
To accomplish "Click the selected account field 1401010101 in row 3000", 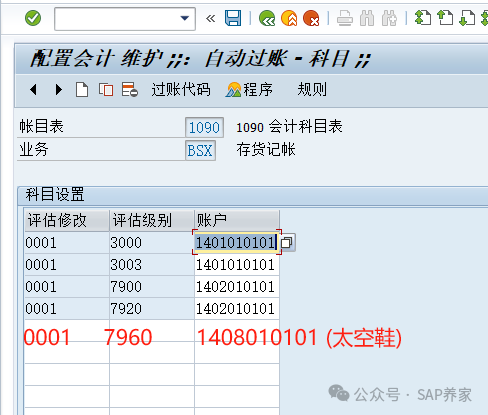I will tap(237, 242).
